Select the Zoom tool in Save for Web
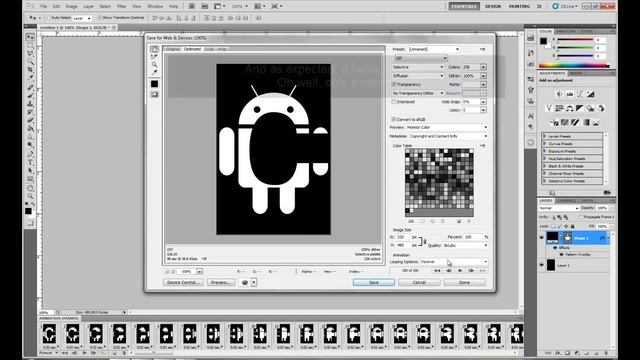The image size is (640, 360). pos(154,64)
